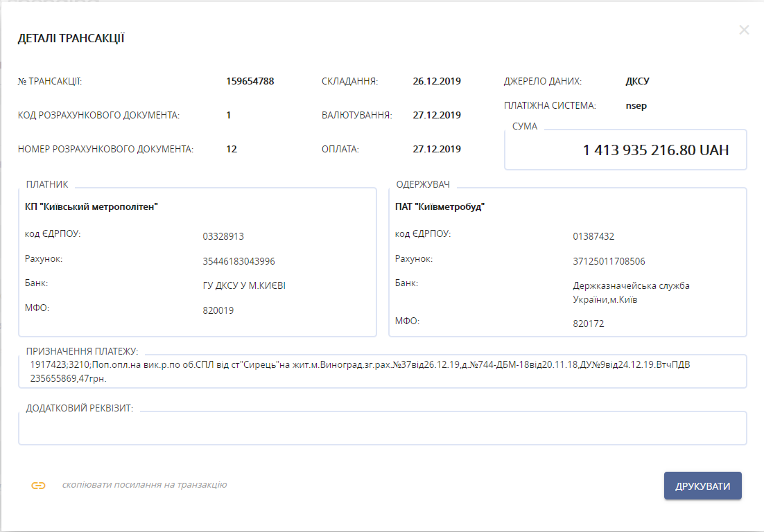Viewport: 764px width, 532px height.
Task: Click the ДЕТАЛІ ТРАНСАКЦІЇ heading
Action: coord(71,39)
